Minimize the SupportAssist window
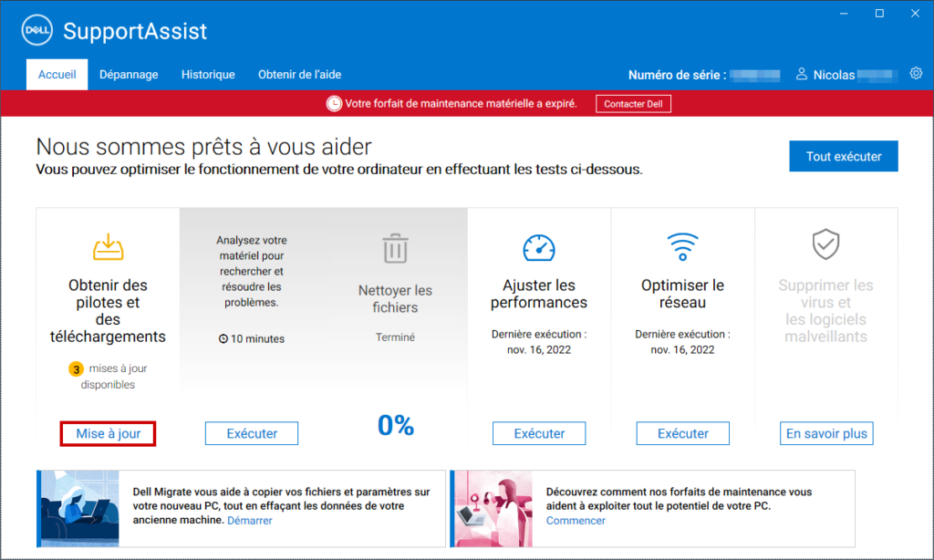 pos(844,13)
